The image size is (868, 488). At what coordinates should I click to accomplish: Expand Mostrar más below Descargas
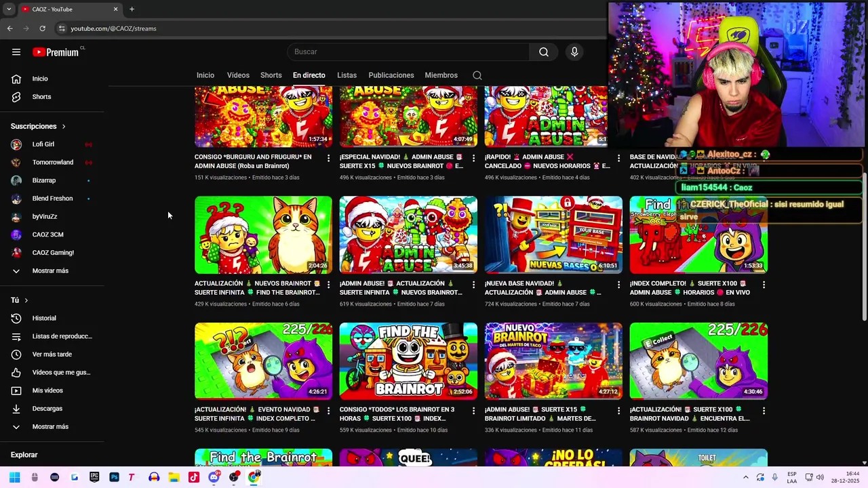(x=52, y=427)
